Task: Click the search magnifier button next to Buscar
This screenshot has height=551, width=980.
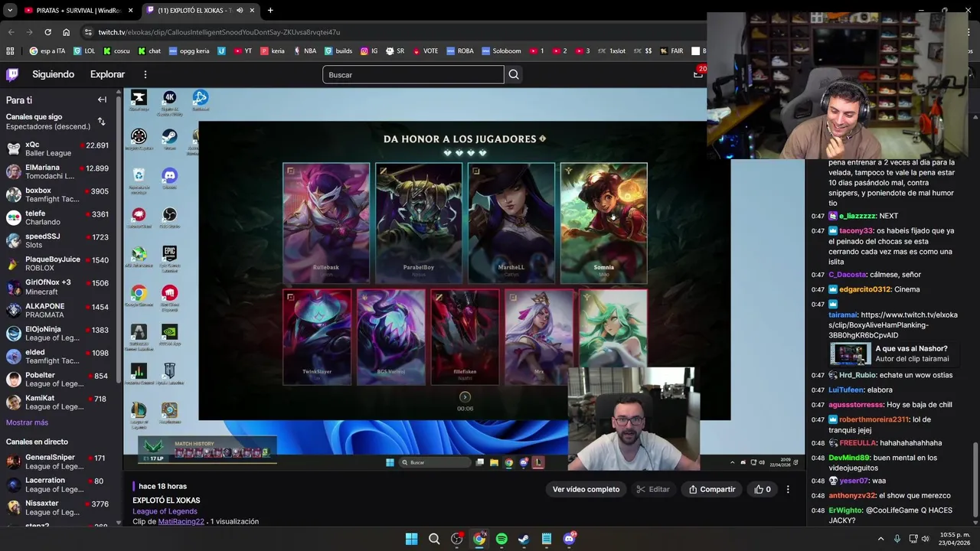Action: (x=514, y=74)
